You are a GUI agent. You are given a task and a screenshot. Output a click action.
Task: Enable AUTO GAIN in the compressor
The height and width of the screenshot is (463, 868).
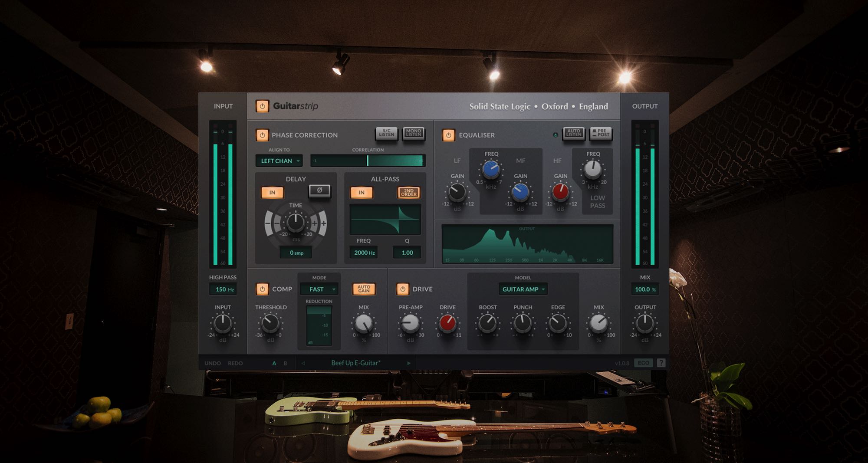tap(364, 289)
